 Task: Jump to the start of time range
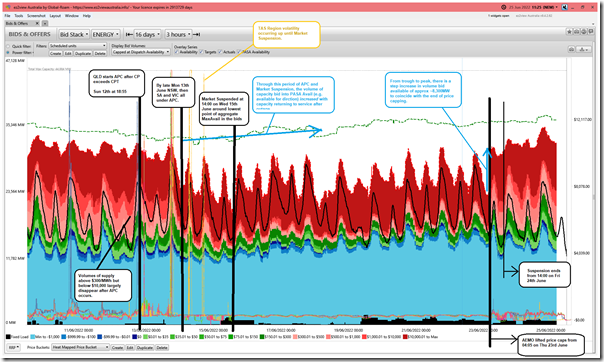point(129,34)
